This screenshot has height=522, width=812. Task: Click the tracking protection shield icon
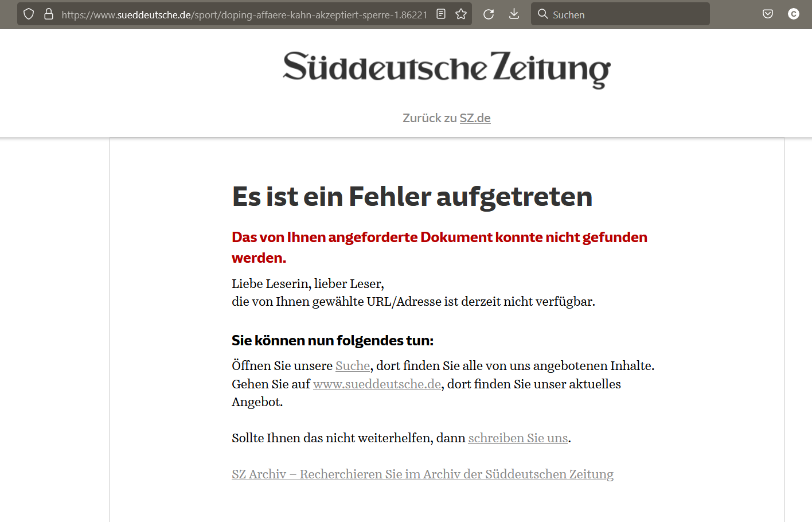(29, 14)
